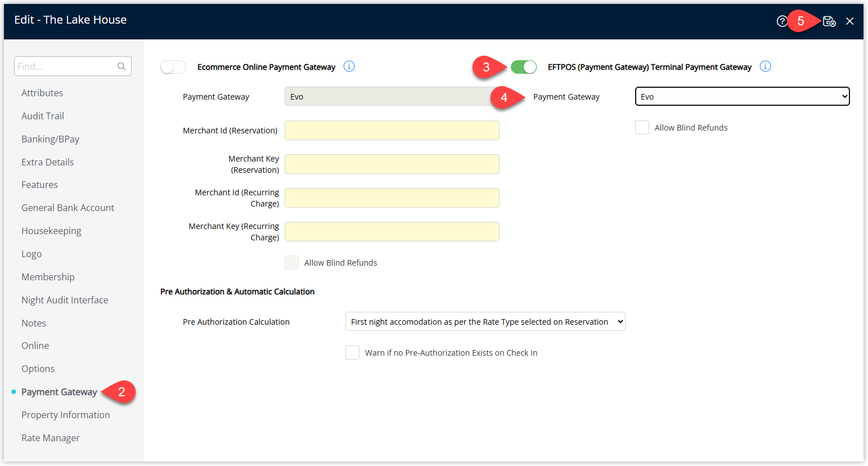Go to Audit Trail in the sidebar

pos(43,116)
